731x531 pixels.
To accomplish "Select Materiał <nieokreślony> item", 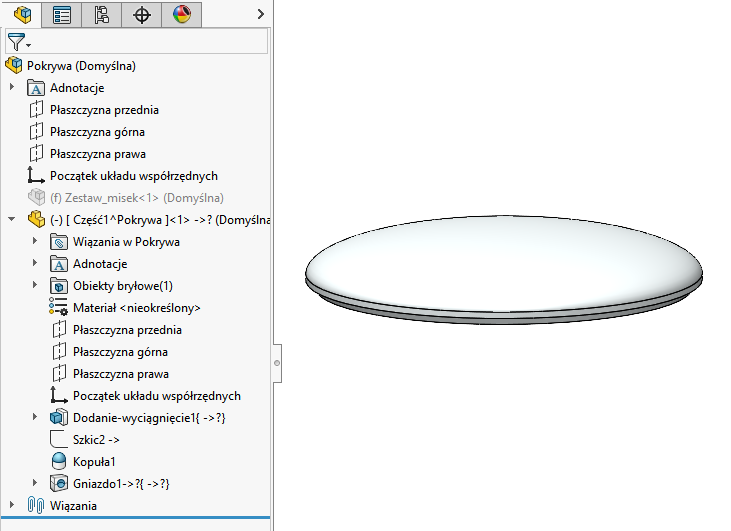I will pos(136,308).
